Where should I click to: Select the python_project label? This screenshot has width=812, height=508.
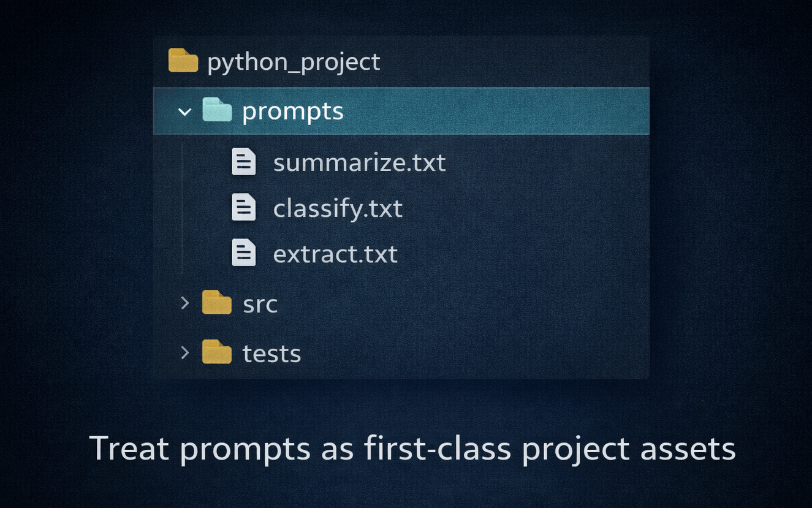(x=294, y=63)
